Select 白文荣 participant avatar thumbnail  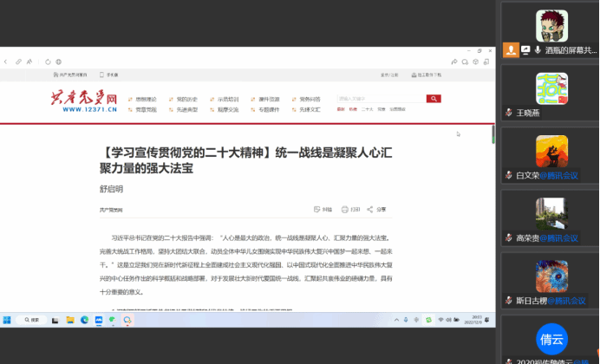[x=551, y=153]
